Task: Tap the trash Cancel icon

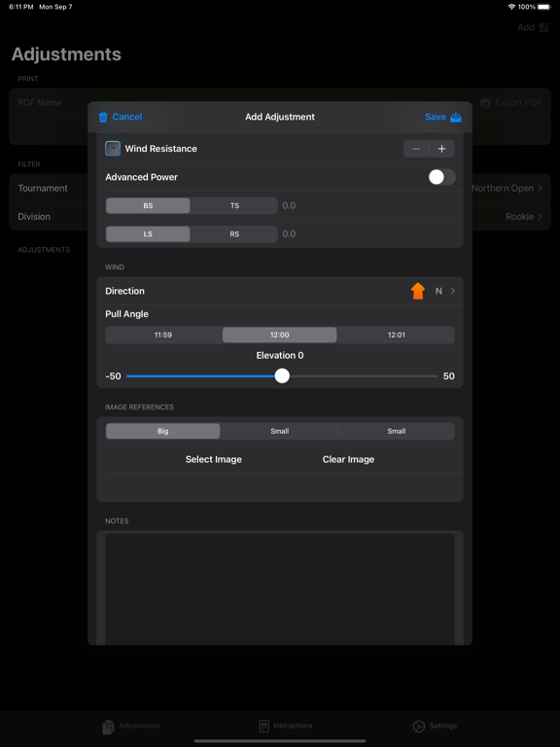Action: [103, 117]
